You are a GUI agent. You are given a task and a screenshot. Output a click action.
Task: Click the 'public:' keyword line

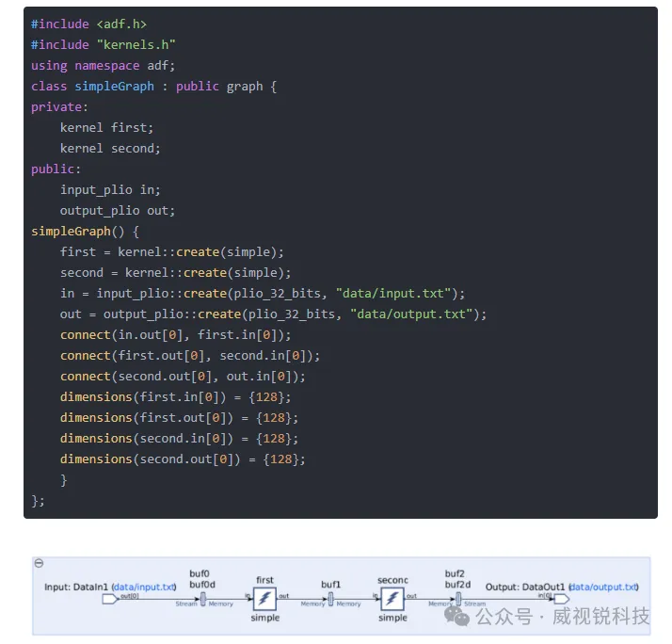(56, 169)
